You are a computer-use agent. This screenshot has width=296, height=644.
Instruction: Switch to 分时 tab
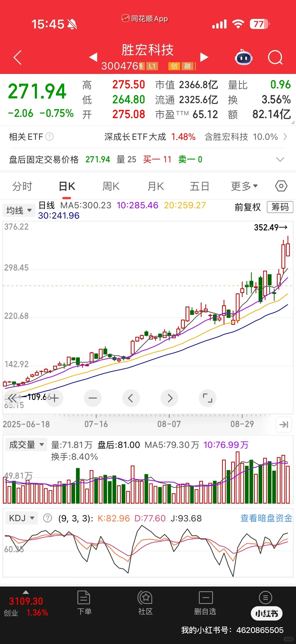(22, 186)
